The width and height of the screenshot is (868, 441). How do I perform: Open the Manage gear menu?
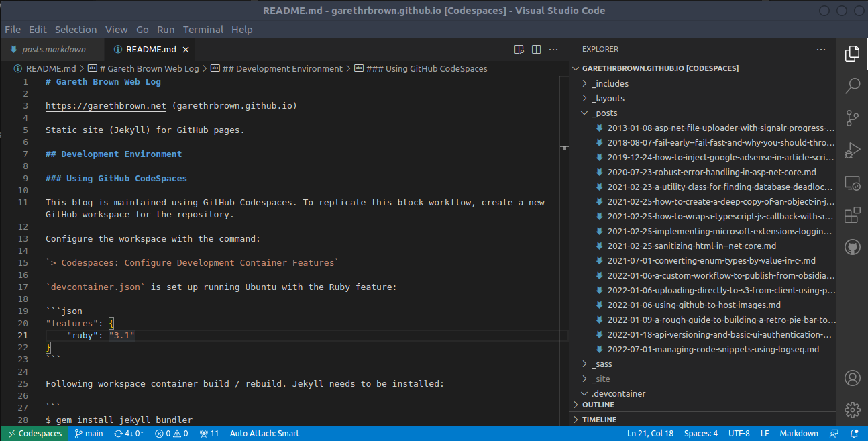852,409
